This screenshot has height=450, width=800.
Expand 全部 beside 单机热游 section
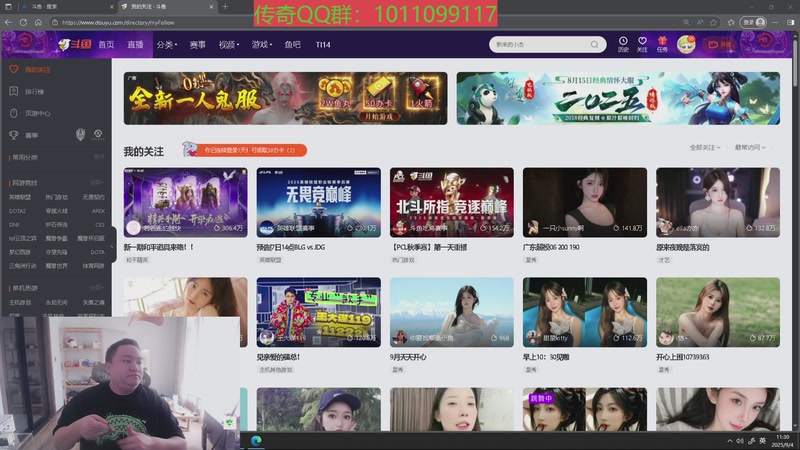[96, 288]
